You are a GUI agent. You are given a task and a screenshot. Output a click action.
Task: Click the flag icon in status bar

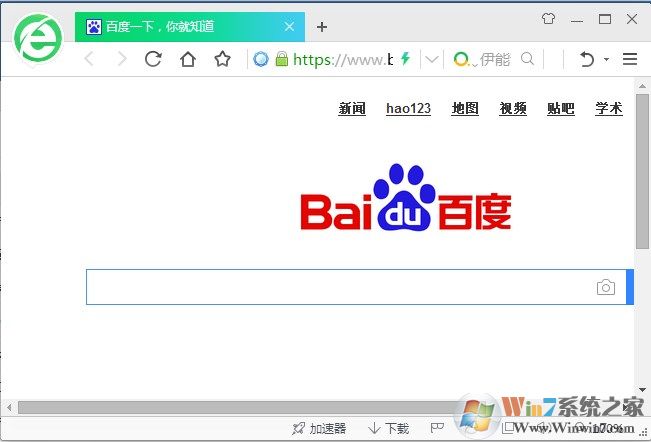click(437, 428)
